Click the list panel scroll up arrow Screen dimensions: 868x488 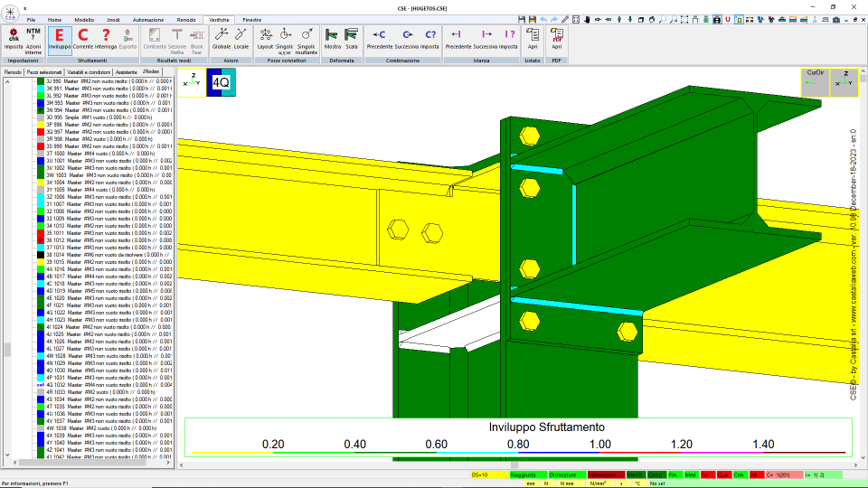(x=7, y=81)
